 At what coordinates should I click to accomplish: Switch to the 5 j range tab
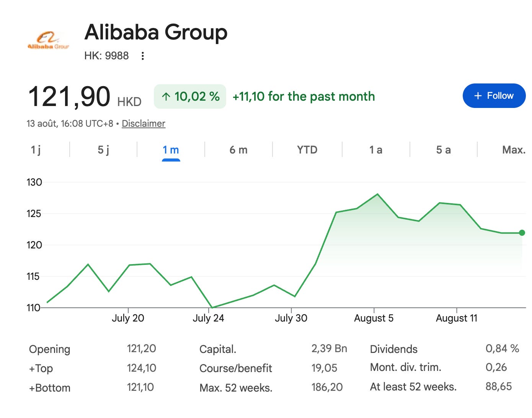coord(103,150)
